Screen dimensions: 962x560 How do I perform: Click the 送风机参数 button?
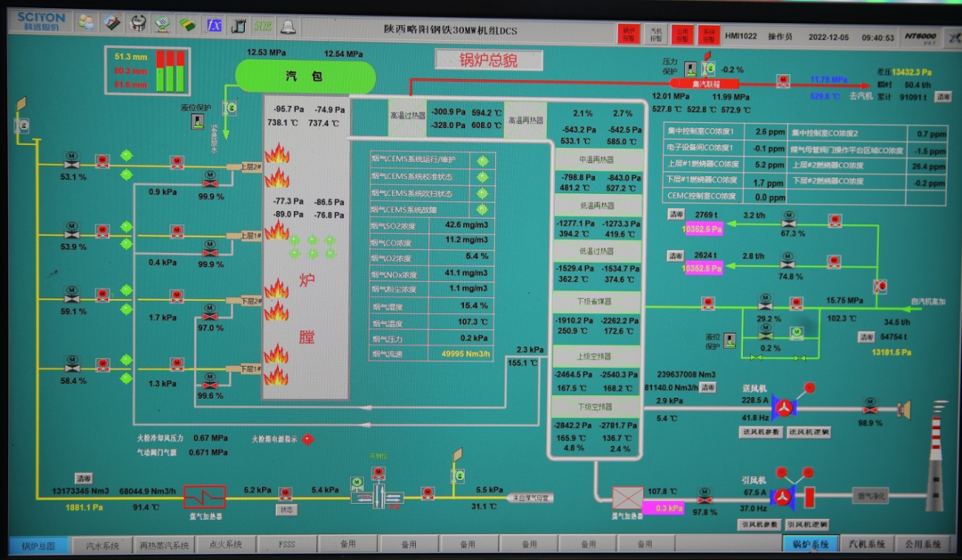pyautogui.click(x=761, y=432)
